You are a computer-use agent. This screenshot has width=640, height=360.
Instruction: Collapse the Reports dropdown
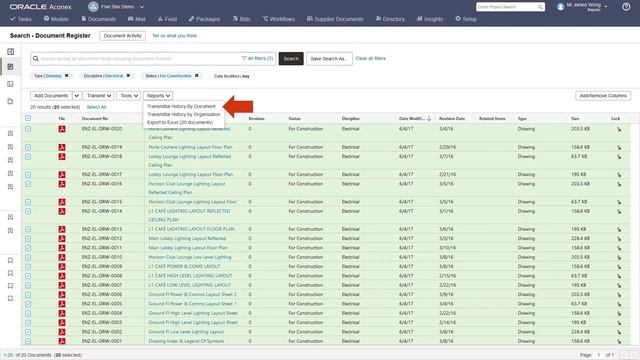pyautogui.click(x=158, y=96)
